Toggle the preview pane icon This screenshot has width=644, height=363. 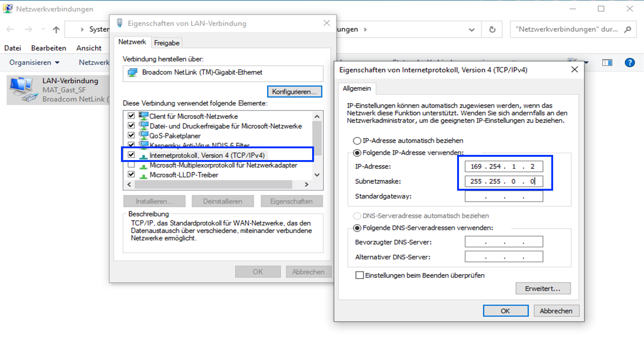tap(607, 62)
